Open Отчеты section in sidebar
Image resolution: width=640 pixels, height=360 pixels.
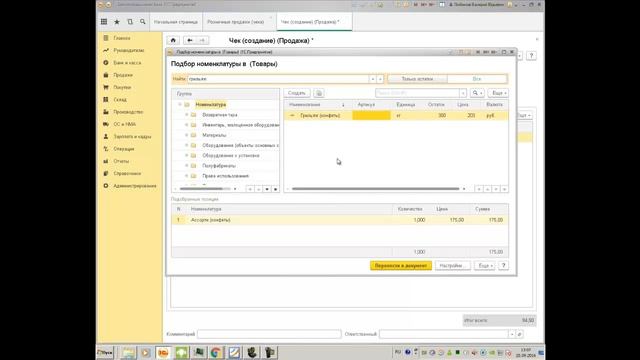(121, 161)
